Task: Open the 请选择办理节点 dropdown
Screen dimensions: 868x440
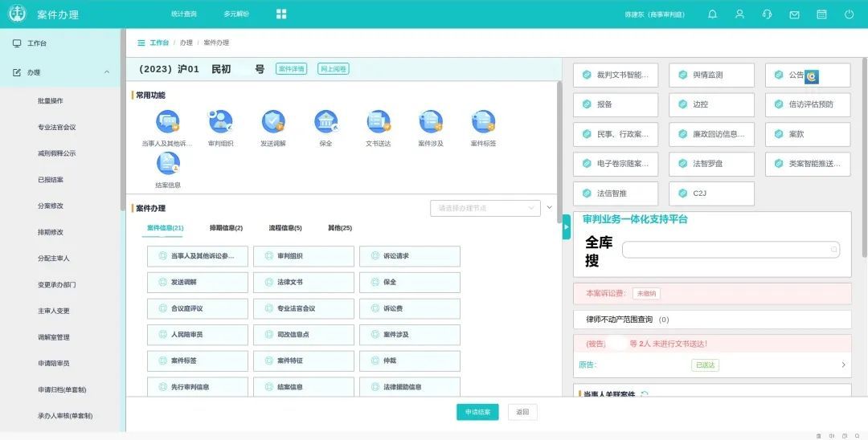Action: tap(485, 208)
